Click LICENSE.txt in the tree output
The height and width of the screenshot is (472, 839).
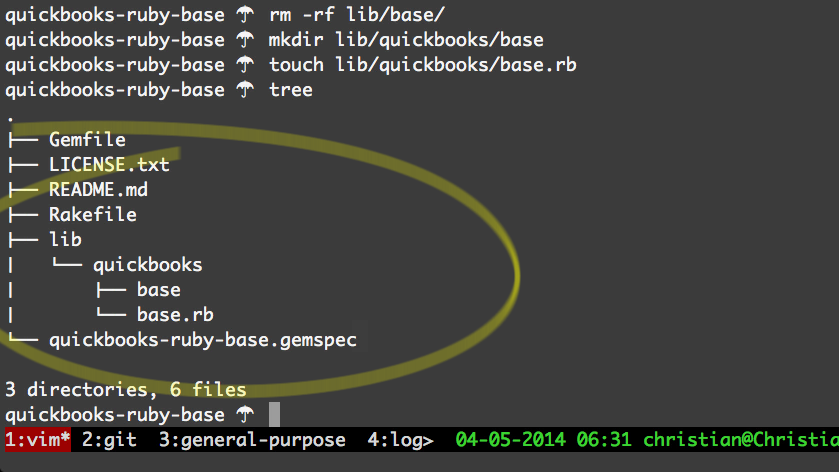point(109,165)
